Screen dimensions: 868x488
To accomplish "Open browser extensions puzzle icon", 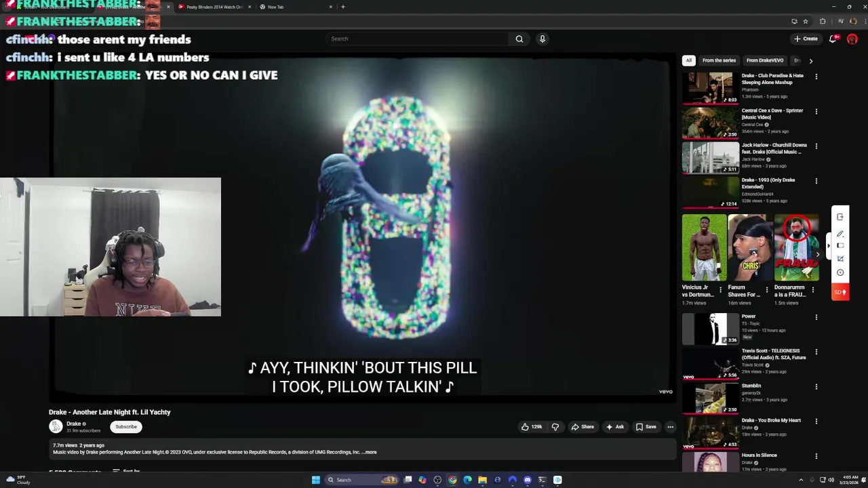I will (x=823, y=21).
